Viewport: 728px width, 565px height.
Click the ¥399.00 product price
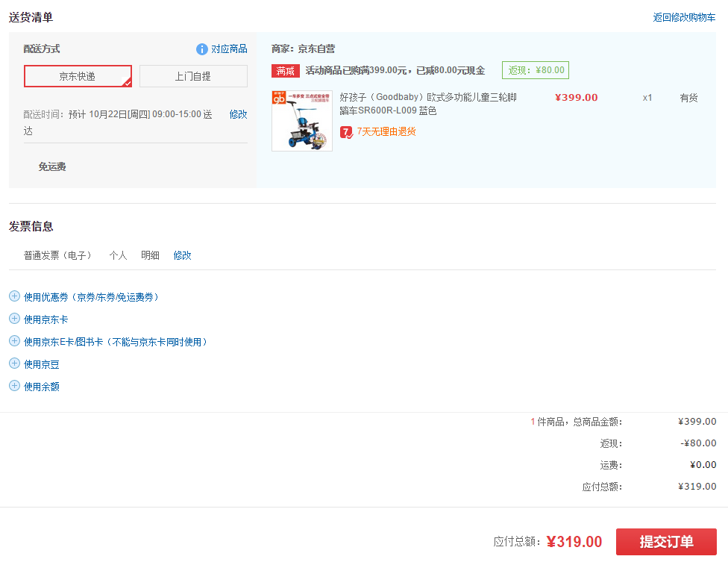(x=576, y=98)
